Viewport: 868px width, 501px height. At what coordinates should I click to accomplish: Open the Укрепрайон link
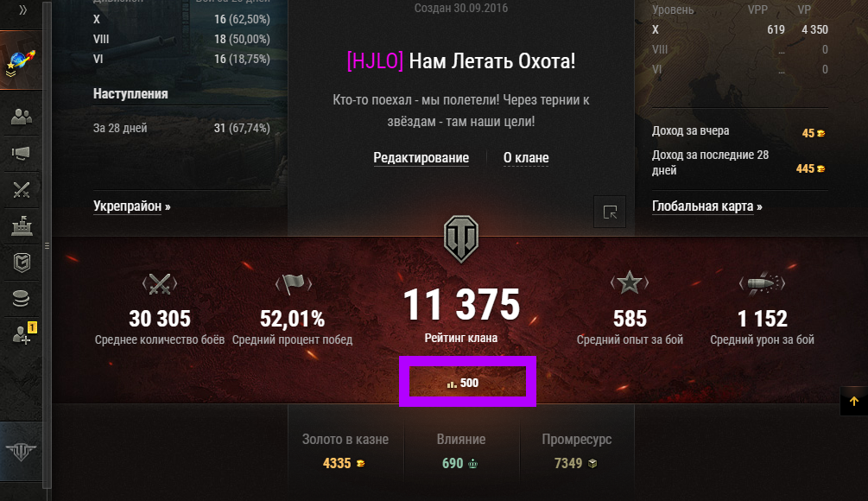[x=132, y=206]
